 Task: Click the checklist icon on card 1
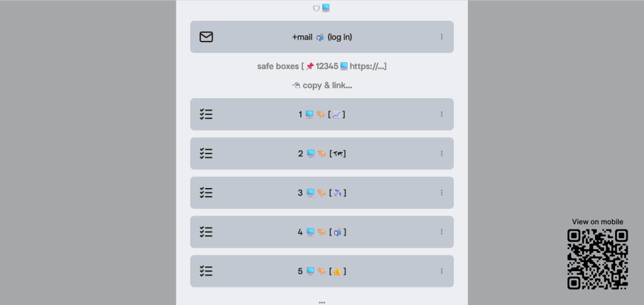click(x=206, y=114)
